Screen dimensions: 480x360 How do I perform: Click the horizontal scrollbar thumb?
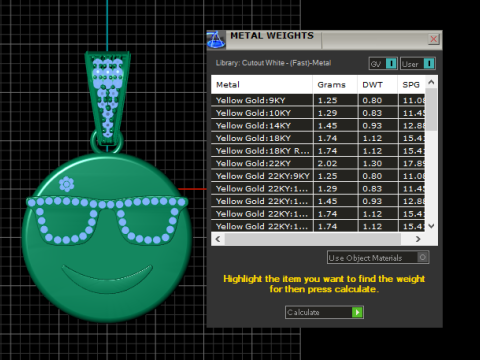coord(313,239)
